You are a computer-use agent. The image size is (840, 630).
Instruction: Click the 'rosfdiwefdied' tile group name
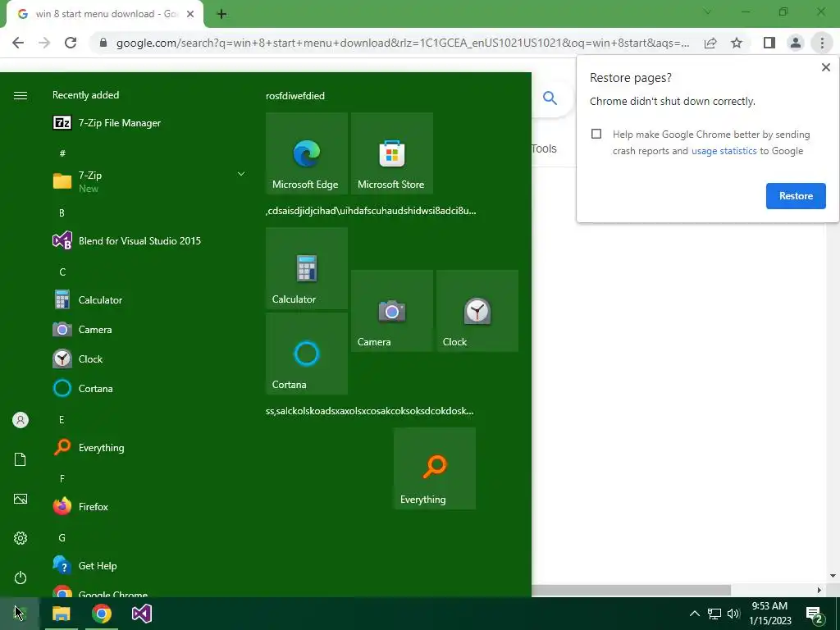pyautogui.click(x=295, y=96)
